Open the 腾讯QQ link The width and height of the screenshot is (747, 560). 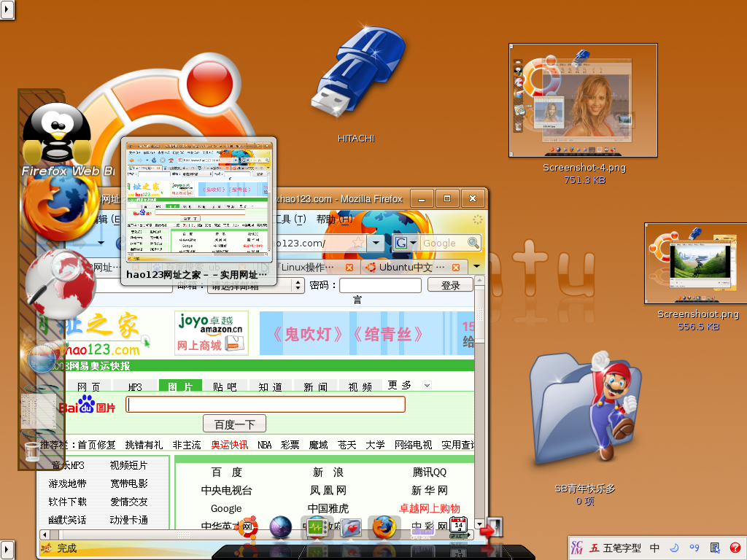(x=429, y=472)
